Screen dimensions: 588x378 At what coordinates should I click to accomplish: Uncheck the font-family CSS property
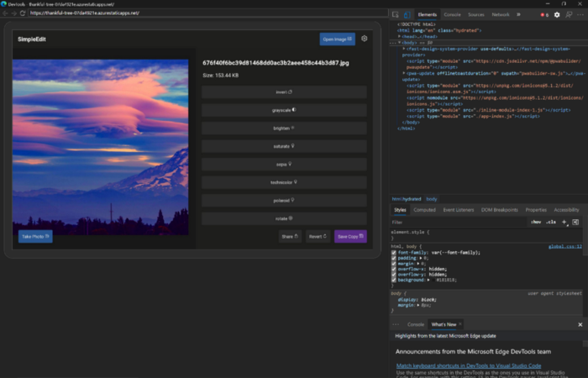(x=395, y=253)
